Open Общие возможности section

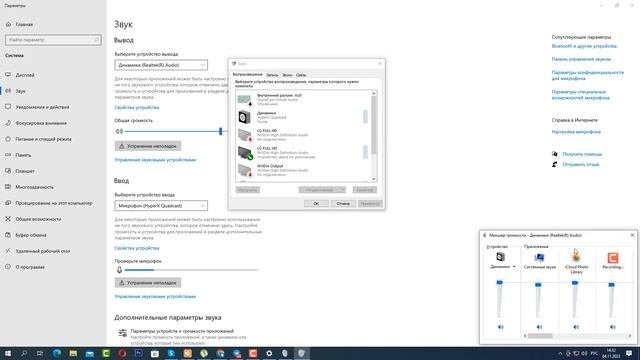[x=38, y=219]
